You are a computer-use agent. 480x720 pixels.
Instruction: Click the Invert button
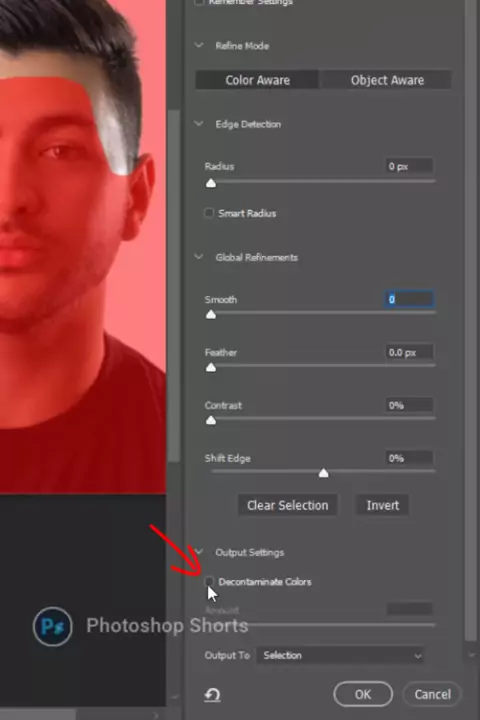tap(383, 505)
